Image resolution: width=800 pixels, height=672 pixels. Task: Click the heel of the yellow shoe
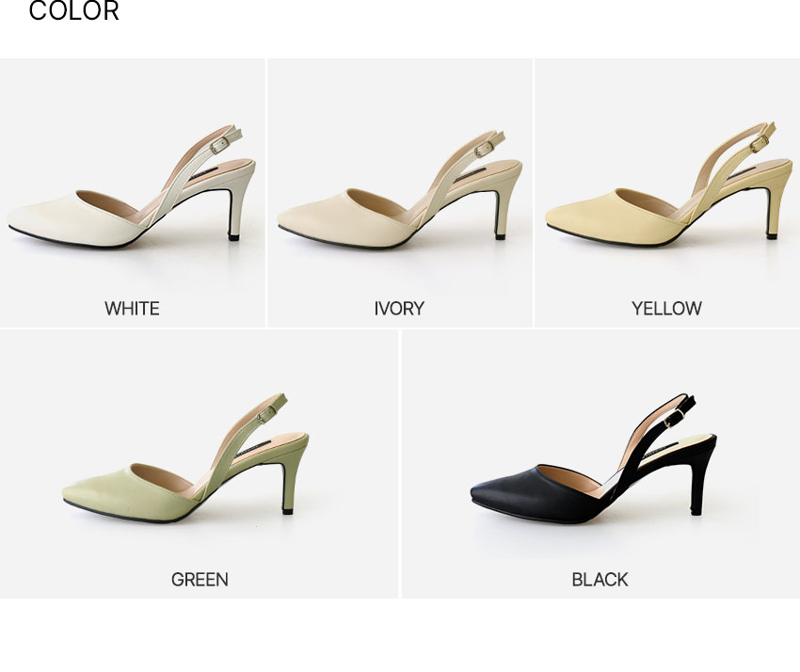point(773,212)
